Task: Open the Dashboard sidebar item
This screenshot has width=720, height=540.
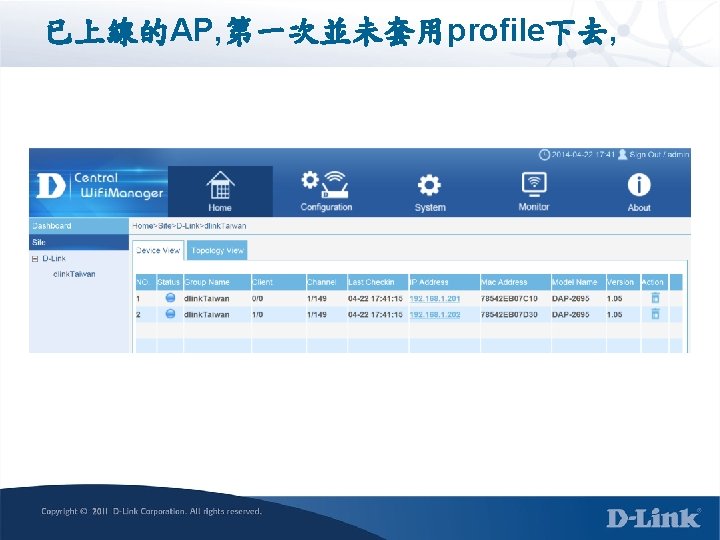Action: click(x=79, y=226)
